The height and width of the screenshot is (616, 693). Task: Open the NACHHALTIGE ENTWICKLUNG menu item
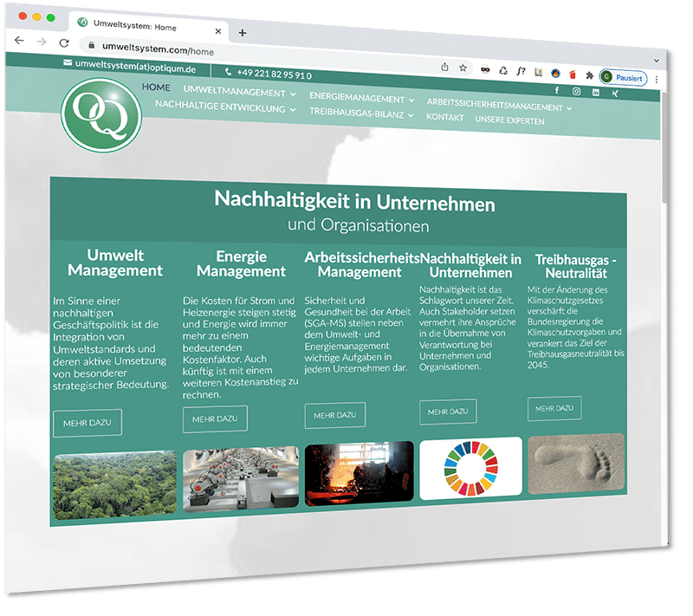click(220, 107)
